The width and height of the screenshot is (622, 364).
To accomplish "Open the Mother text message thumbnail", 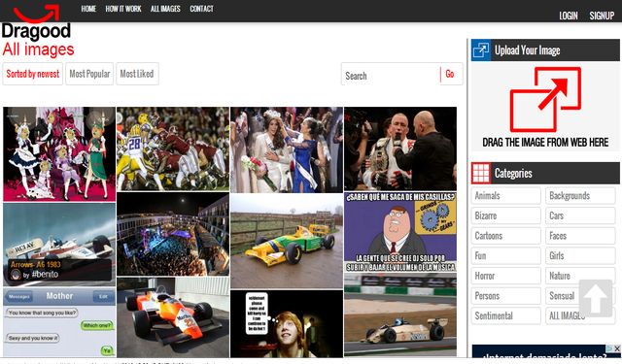I will click(59, 323).
